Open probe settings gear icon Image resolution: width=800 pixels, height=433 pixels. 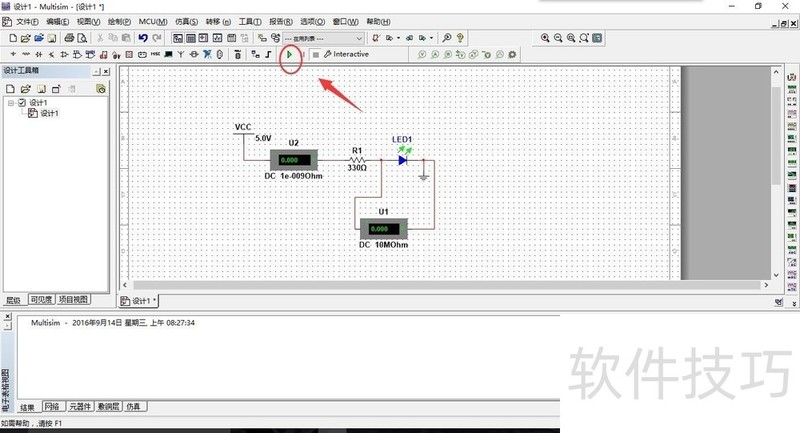coord(512,54)
